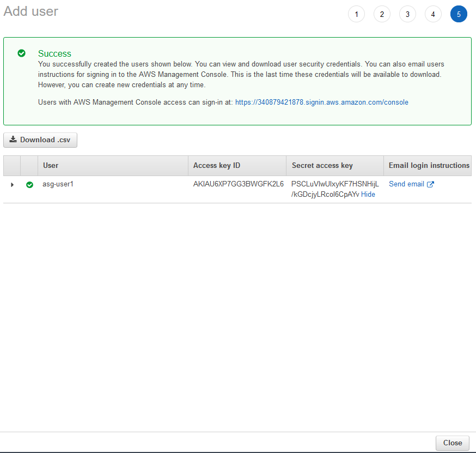This screenshot has width=476, height=453.
Task: Click the Access key ID column header
Action: [x=216, y=166]
